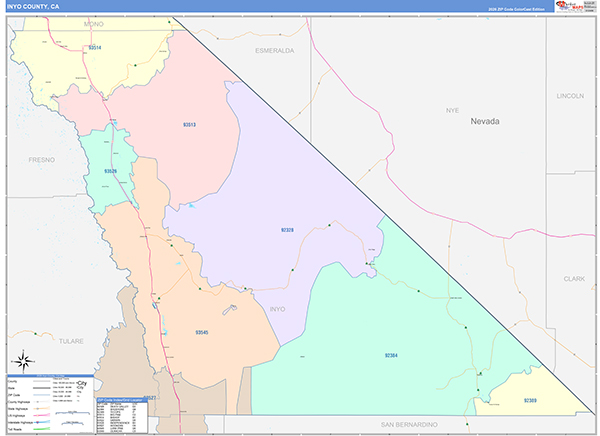Select ZIP code 92389 label
600x436 pixels.
pyautogui.click(x=530, y=400)
